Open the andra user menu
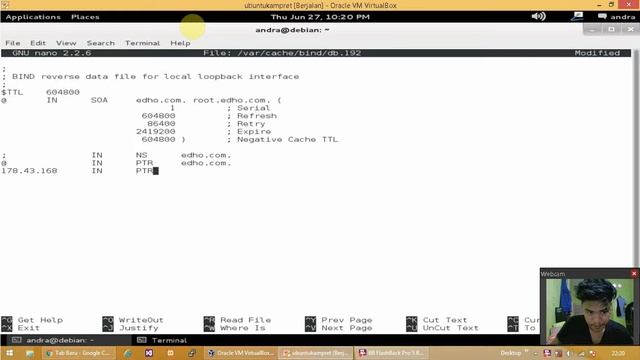Viewport: 640px width, 360px height. click(616, 17)
